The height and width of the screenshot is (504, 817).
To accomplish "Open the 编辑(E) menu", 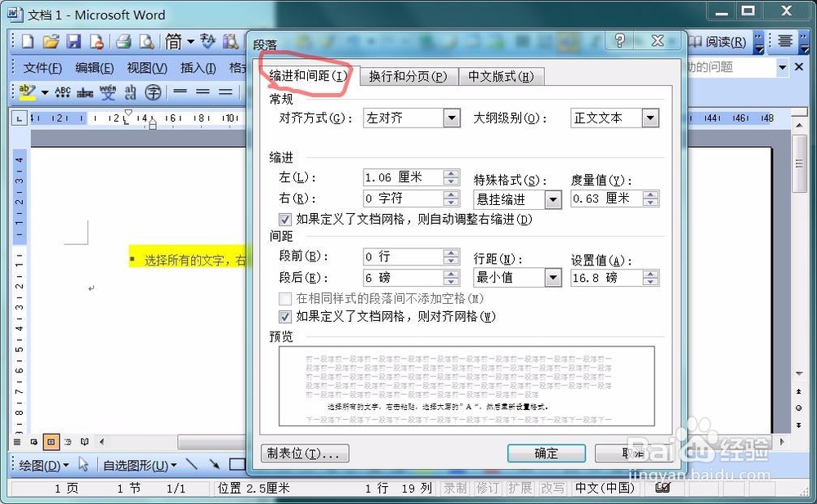I will pos(94,68).
